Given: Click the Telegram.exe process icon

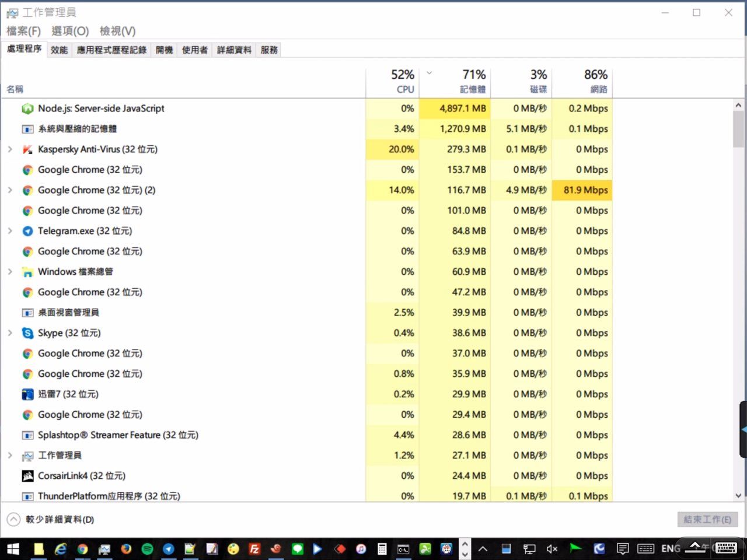Looking at the screenshot, I should click(x=27, y=231).
